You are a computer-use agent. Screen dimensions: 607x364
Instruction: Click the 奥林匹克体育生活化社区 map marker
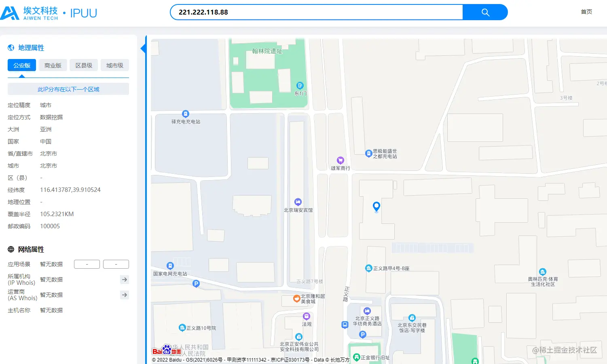[x=542, y=272]
